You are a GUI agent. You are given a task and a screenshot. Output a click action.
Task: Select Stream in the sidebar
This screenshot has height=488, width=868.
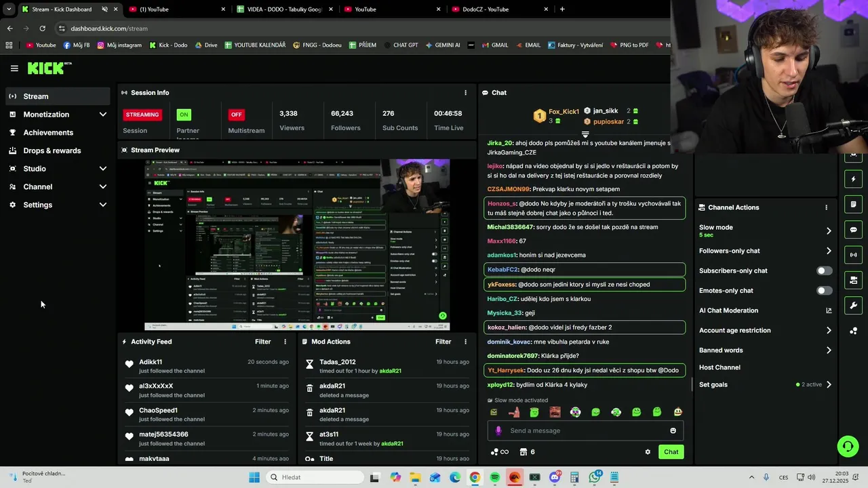click(x=58, y=96)
